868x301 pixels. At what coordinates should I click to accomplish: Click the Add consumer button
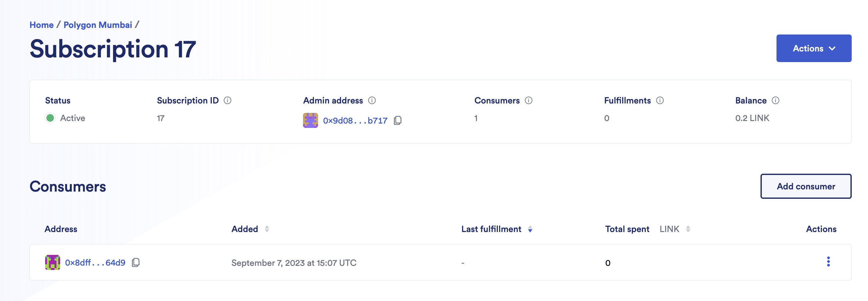tap(806, 186)
